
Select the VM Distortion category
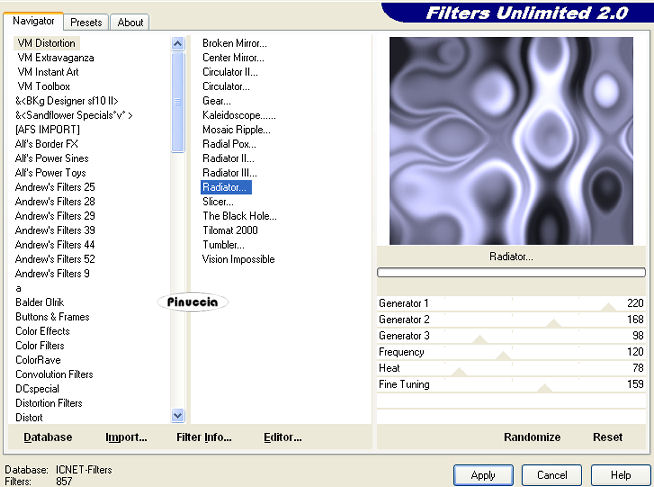46,43
